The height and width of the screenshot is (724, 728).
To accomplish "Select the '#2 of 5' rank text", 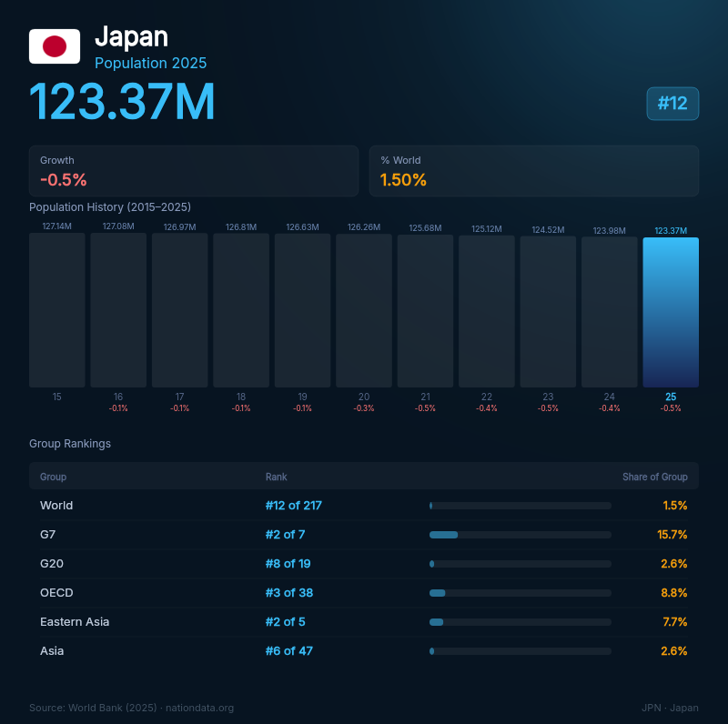I will [x=285, y=622].
